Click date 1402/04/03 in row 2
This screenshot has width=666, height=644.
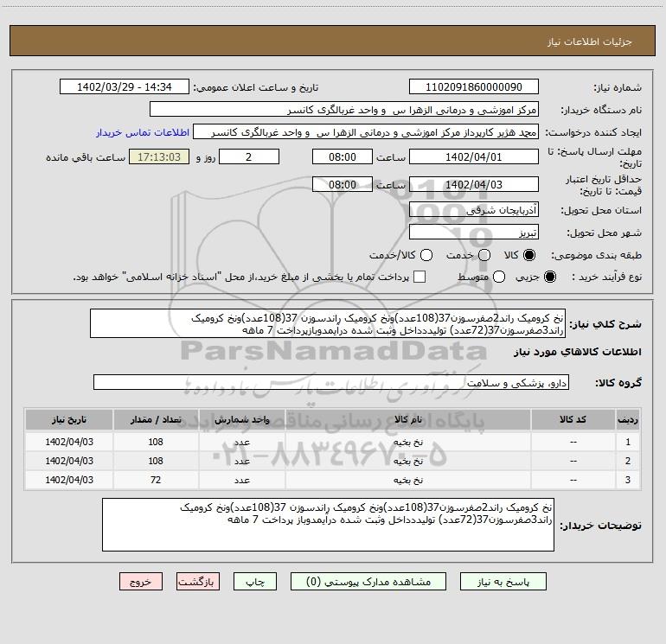(69, 461)
